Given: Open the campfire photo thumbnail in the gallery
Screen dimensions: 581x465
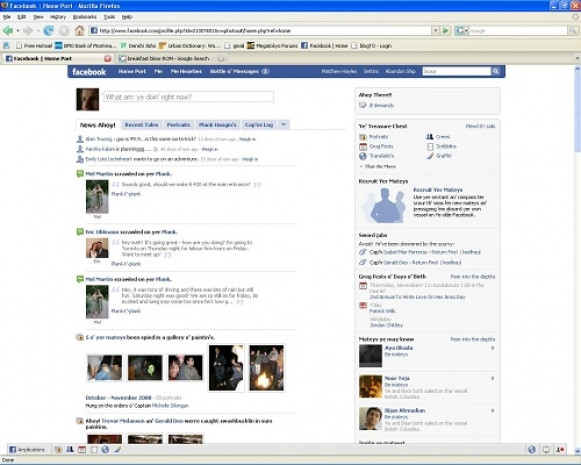Looking at the screenshot, I should click(x=266, y=368).
